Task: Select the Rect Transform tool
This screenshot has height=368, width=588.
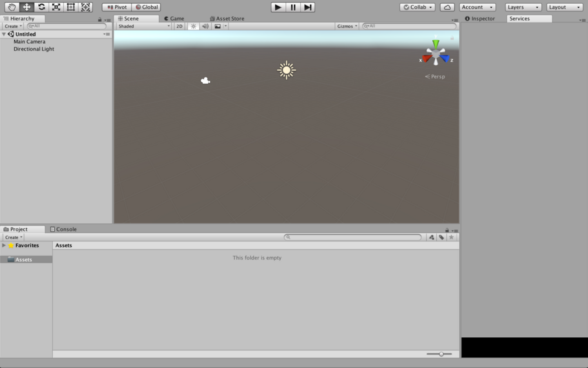Action: tap(71, 7)
